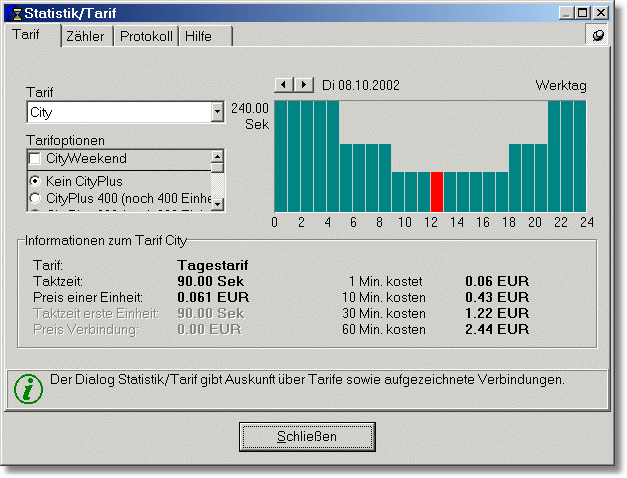Switch to the Zähler tab
The width and height of the screenshot is (627, 478).
pyautogui.click(x=85, y=36)
